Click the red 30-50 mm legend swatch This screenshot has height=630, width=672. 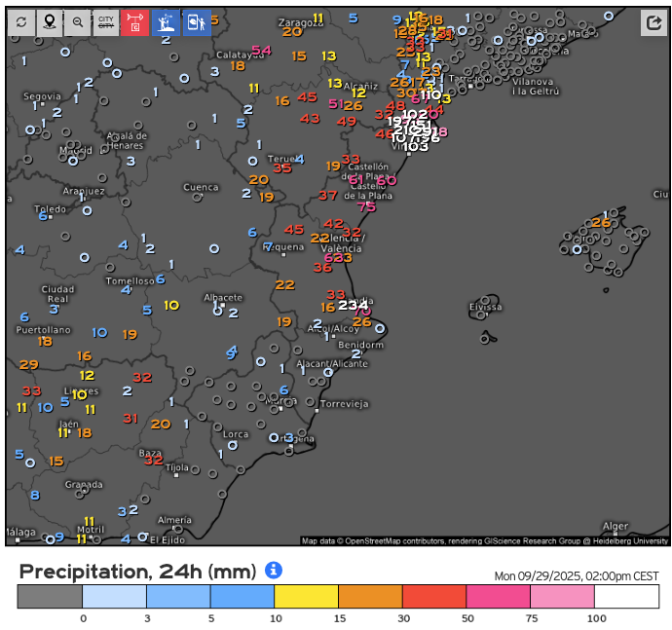434,596
